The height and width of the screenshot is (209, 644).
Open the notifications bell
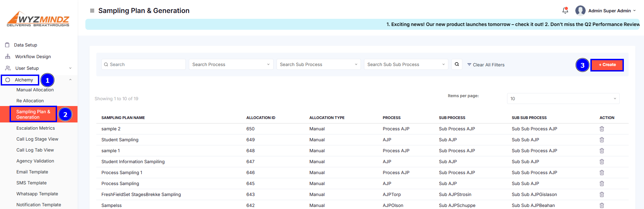[x=565, y=11]
